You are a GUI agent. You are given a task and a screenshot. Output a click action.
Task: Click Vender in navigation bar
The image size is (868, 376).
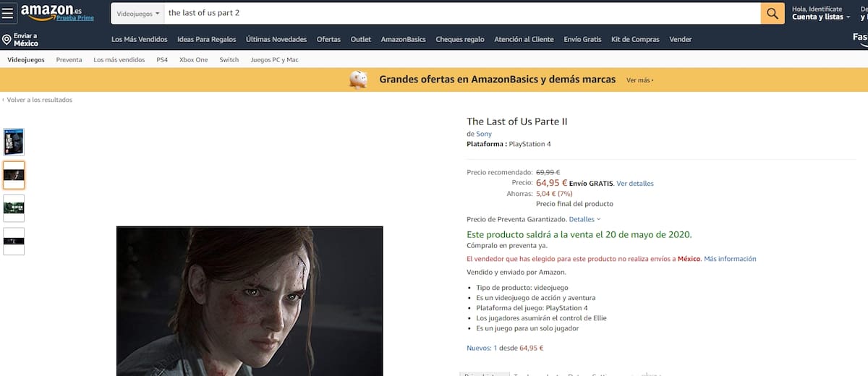[x=681, y=39]
